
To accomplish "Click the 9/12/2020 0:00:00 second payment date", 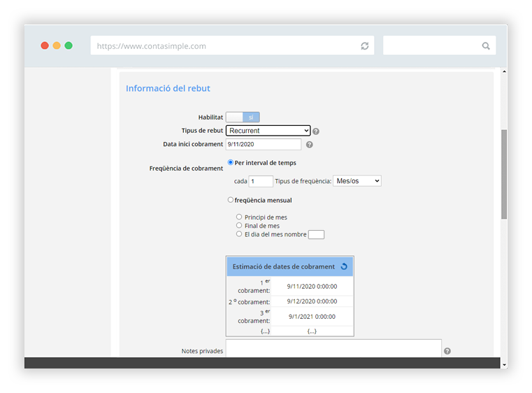I will point(312,301).
